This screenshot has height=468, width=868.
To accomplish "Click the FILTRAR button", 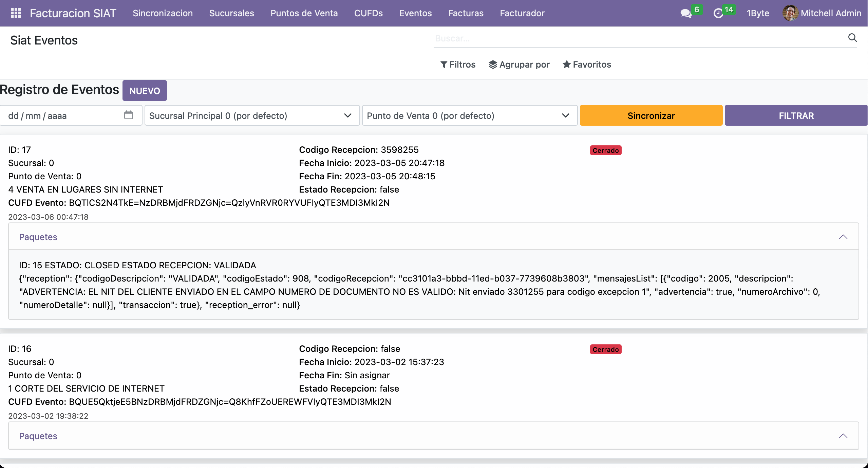I will pyautogui.click(x=796, y=115).
